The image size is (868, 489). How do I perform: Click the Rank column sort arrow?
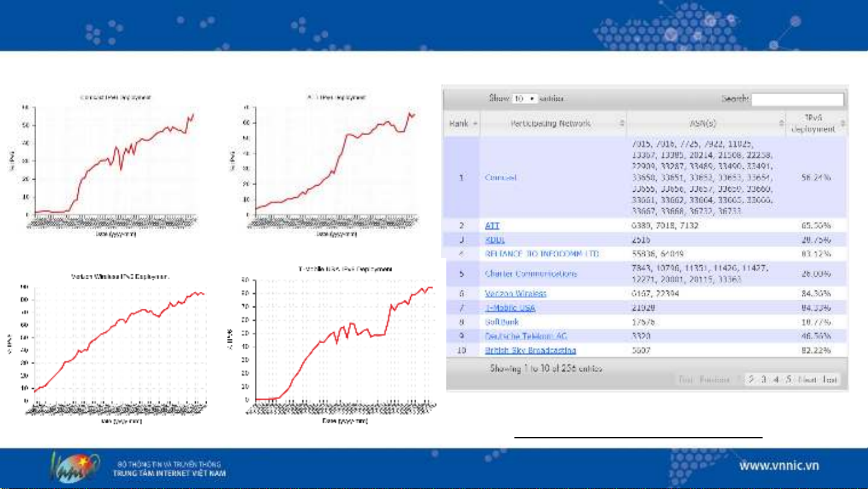tap(476, 124)
